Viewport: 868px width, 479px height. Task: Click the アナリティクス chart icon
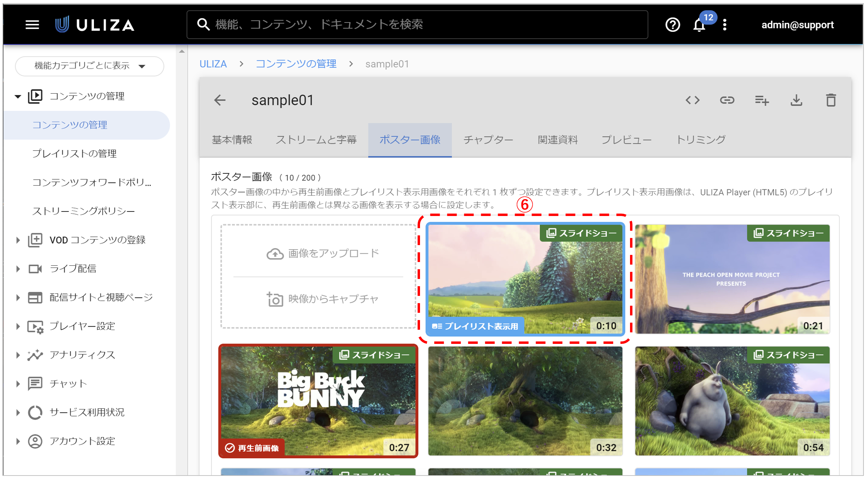coord(35,355)
